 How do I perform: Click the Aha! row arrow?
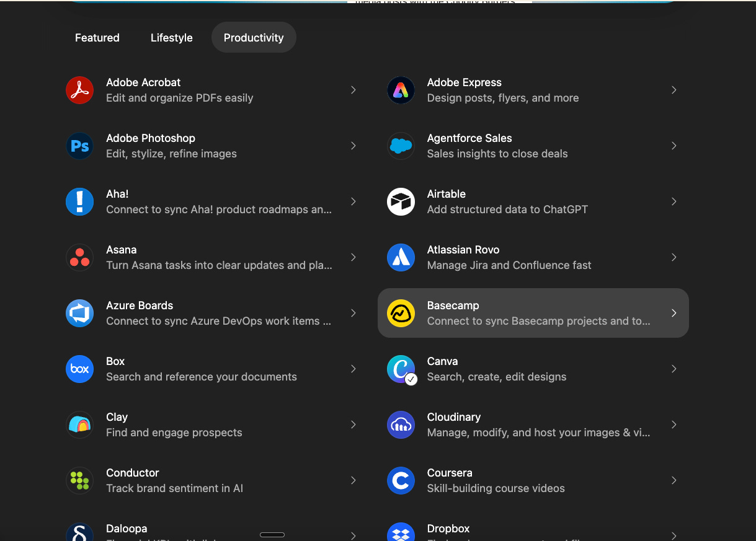[x=353, y=201]
